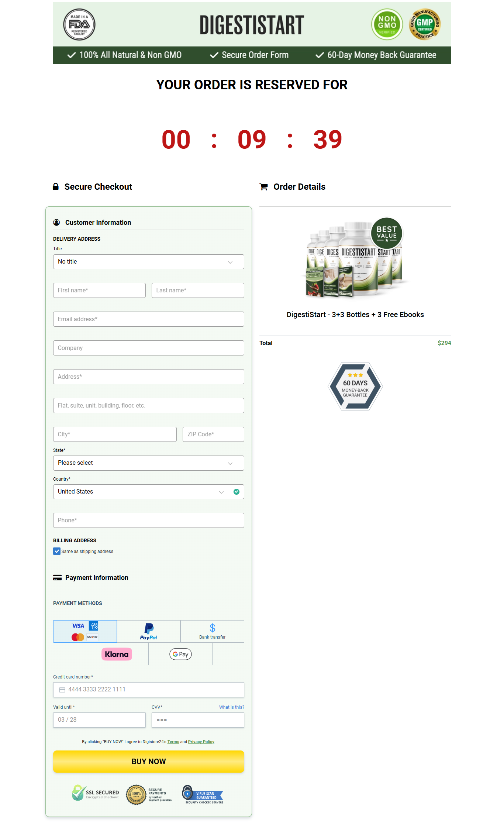Toggle the Same as shipping address checkbox
The width and height of the screenshot is (504, 828).
click(x=57, y=551)
